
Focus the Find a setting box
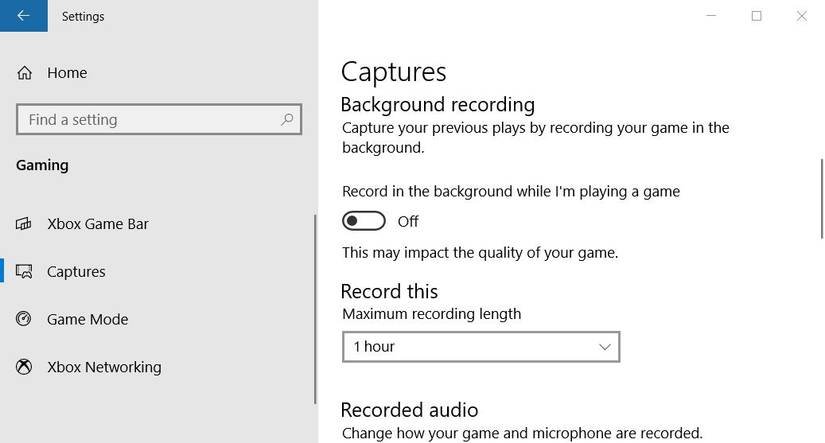pos(150,120)
